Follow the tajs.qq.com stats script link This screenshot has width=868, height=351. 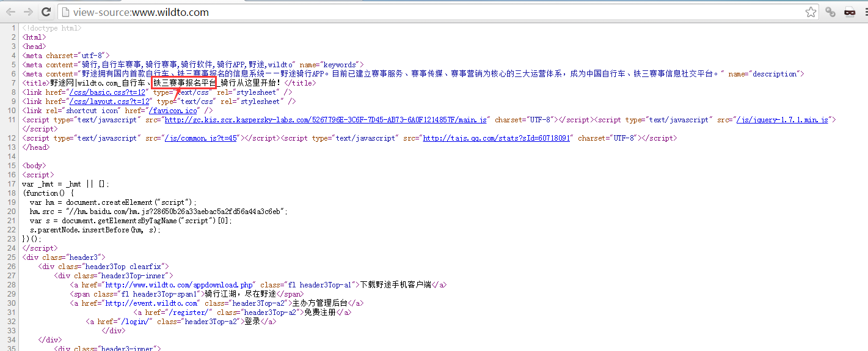[496, 138]
